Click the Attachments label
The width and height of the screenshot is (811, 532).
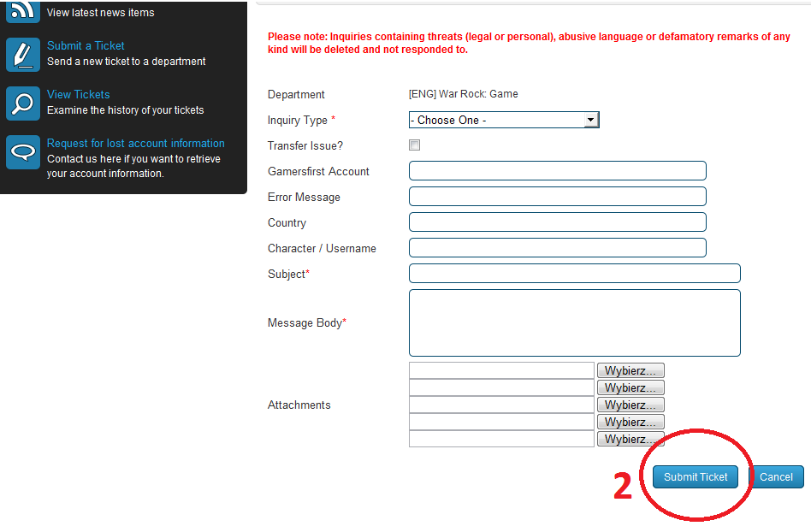click(x=299, y=405)
